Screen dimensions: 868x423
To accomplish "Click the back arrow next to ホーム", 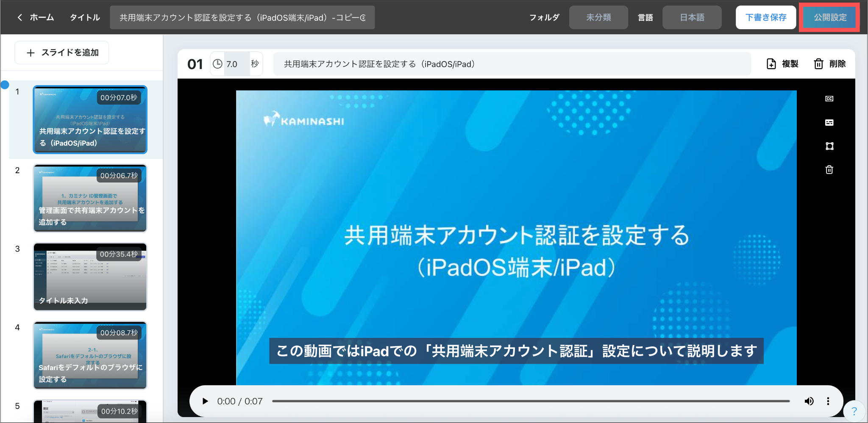I will 19,17.
